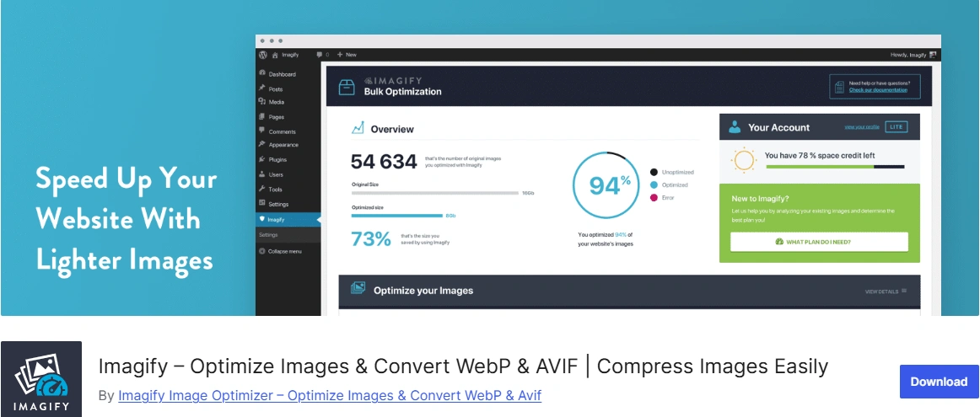The height and width of the screenshot is (417, 980).
Task: Expand VIEW DETAILS in Optimize your Images
Action: 886,291
